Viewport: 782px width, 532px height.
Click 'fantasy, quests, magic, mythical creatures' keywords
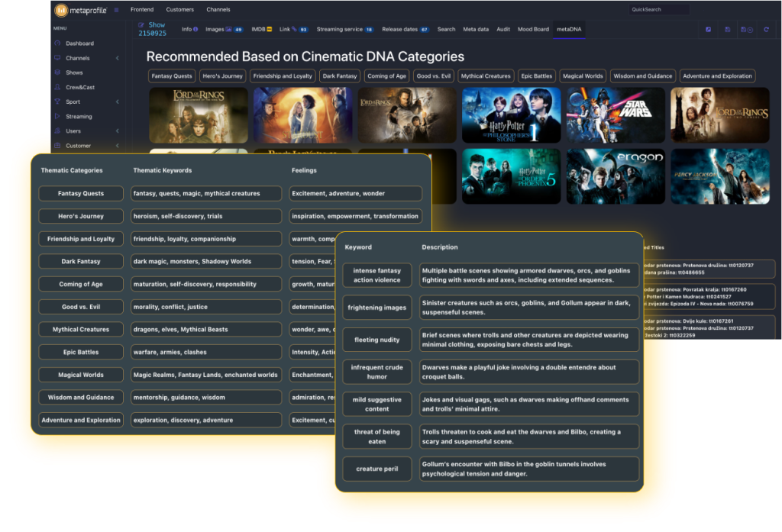pos(206,193)
